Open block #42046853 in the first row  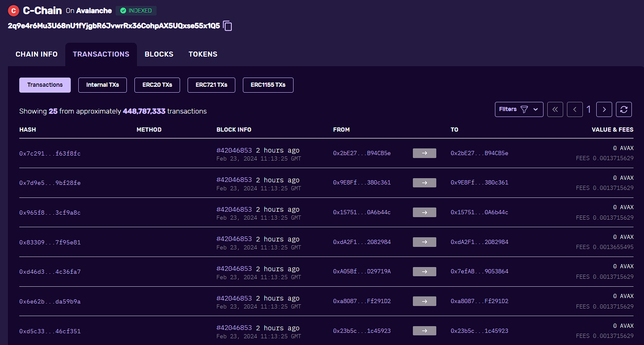(x=234, y=150)
